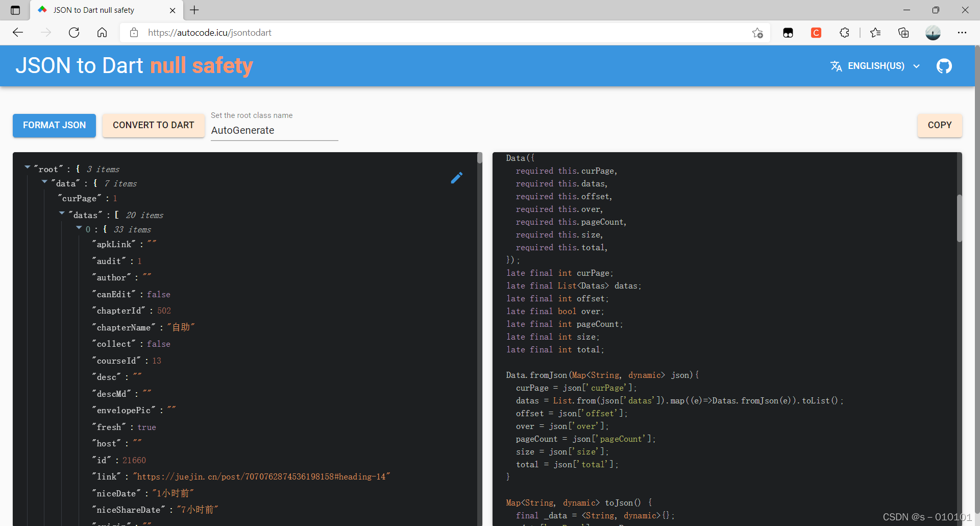Add this page to favorites star
The width and height of the screenshot is (980, 526).
pos(757,33)
